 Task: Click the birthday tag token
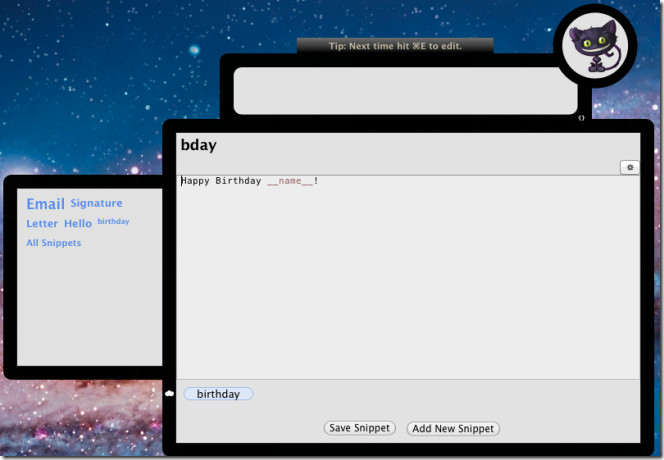[218, 394]
